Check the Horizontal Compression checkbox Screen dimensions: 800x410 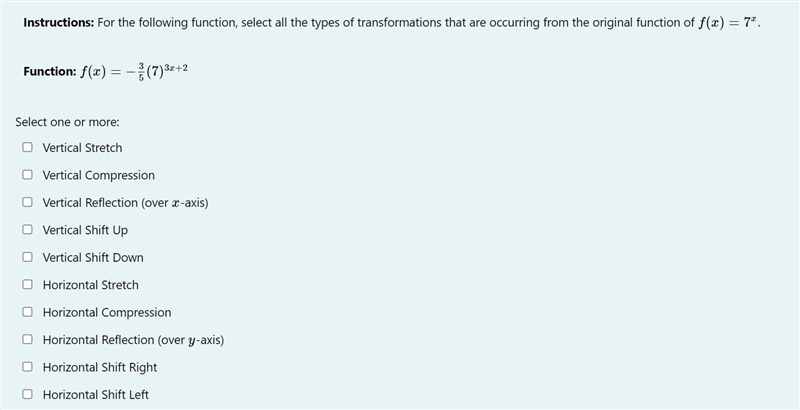click(x=27, y=312)
